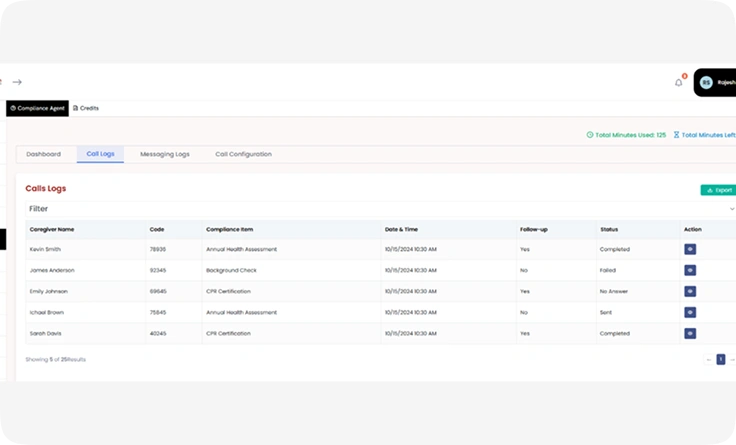Image resolution: width=736 pixels, height=445 pixels.
Task: Click Kevin Smith's Annual Health Assessment item
Action: 242,249
